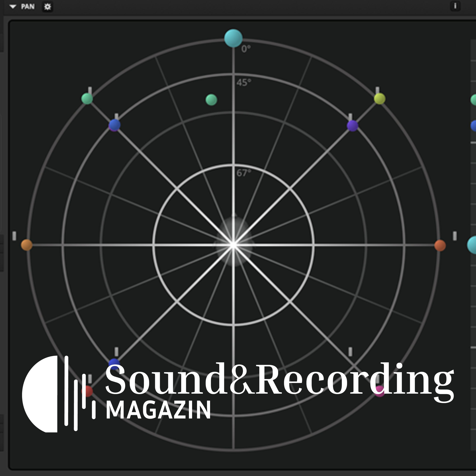Select the large cyan source at 0°
Viewport: 476px width, 476px height.
(233, 38)
